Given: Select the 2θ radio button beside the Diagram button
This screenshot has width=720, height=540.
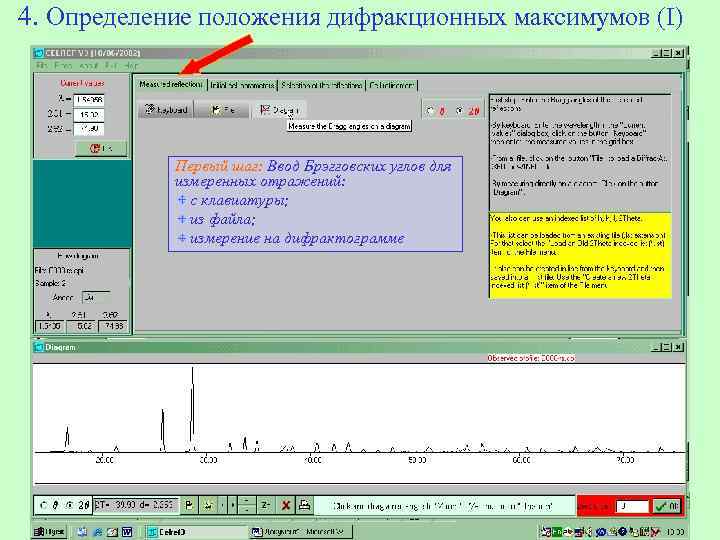Looking at the screenshot, I should coord(460,111).
